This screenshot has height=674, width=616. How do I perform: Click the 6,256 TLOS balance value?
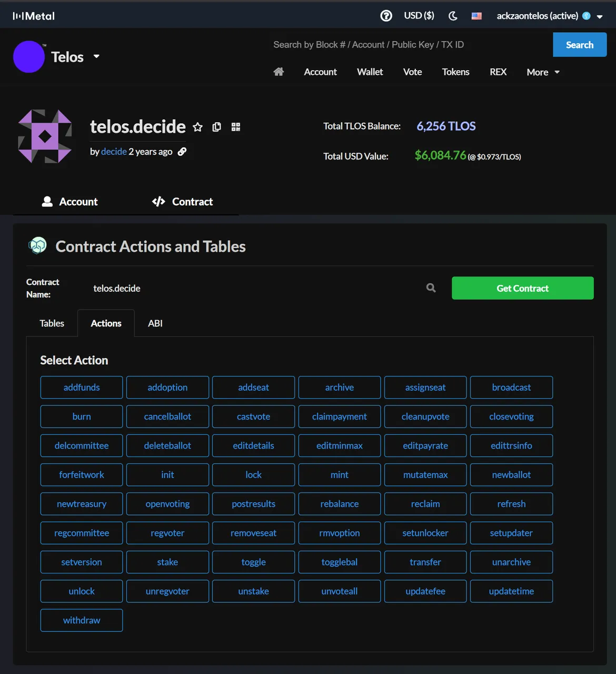click(446, 126)
